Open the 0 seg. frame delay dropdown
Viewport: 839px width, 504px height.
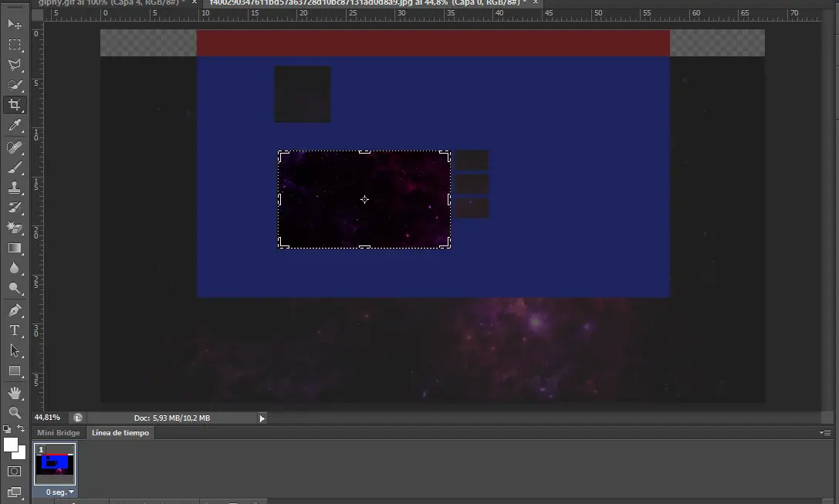pos(60,492)
